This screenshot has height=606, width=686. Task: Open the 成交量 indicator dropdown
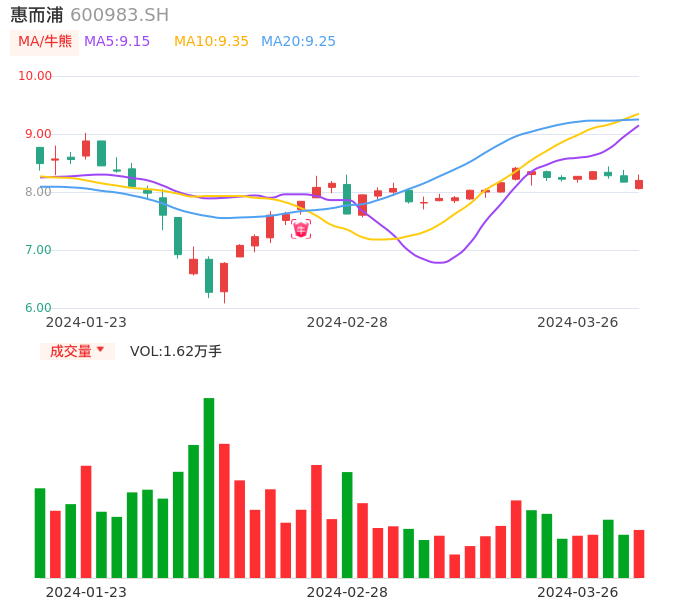(77, 351)
